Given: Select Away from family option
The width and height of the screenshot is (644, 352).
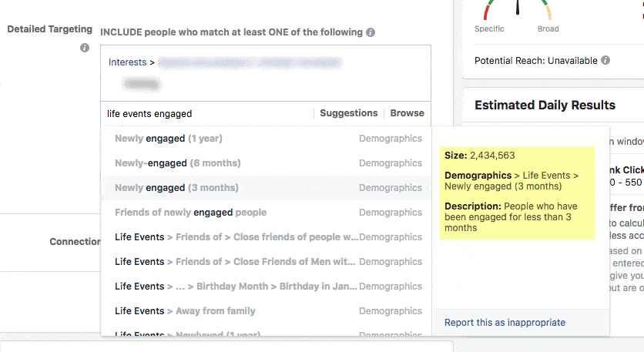Looking at the screenshot, I should point(185,311).
